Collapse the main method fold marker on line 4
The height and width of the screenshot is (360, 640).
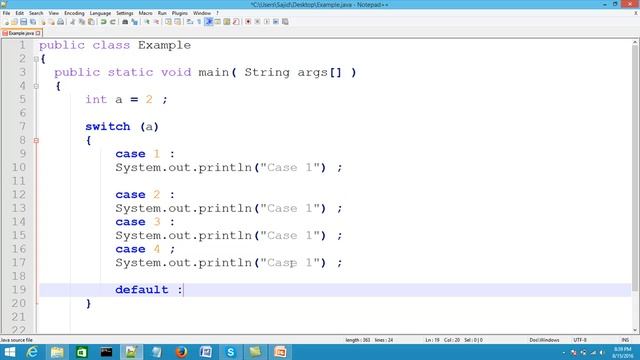[x=36, y=86]
